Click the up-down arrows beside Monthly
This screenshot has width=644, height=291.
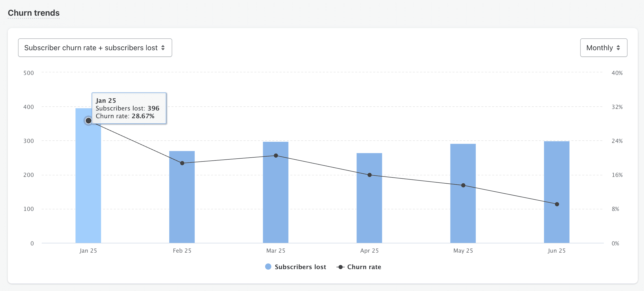[618, 48]
